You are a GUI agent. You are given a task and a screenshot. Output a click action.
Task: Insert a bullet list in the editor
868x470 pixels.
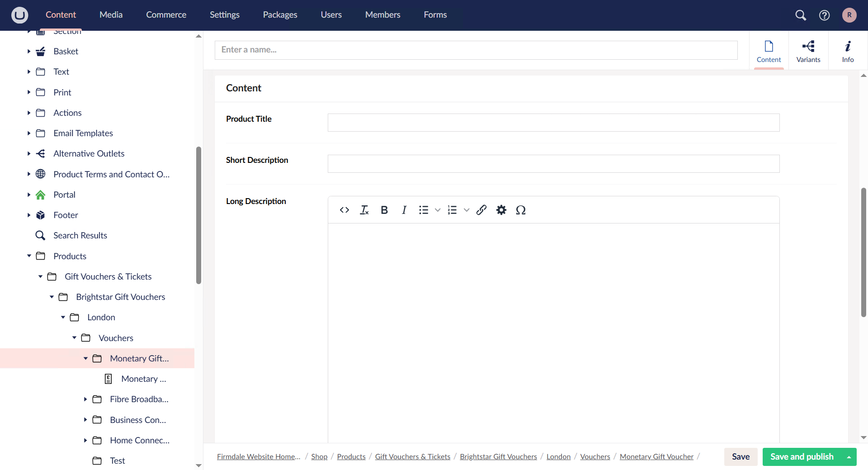(424, 210)
